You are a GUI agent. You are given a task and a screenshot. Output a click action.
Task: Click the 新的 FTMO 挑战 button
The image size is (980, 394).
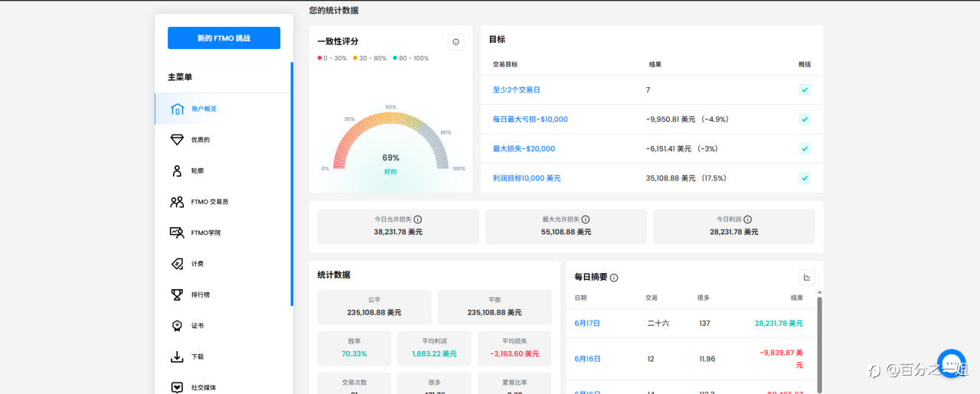point(224,38)
